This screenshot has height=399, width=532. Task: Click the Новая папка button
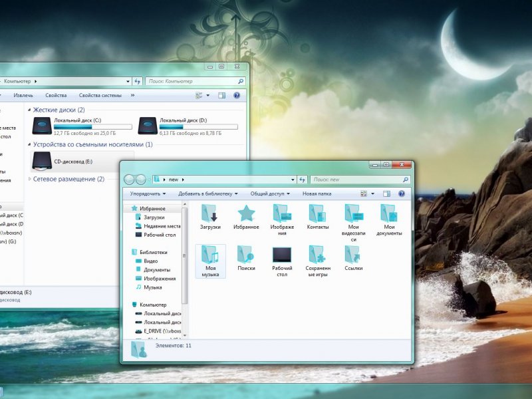coord(317,194)
